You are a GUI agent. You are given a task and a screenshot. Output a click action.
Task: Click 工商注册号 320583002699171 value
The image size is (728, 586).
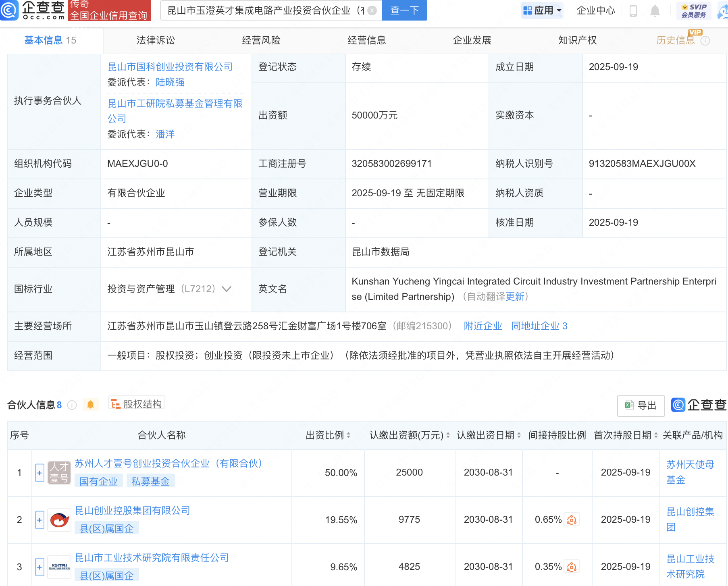coord(391,164)
